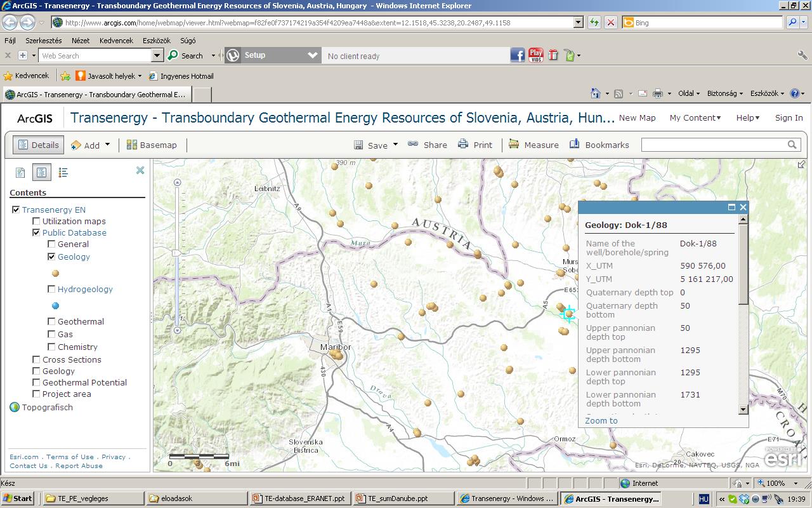
Task: Open the New Map link
Action: click(x=637, y=117)
